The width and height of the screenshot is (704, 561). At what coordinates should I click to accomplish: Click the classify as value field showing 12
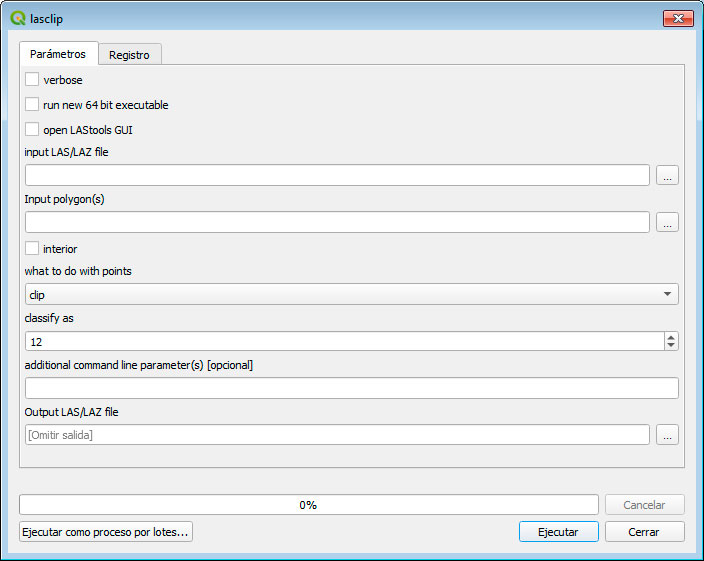345,342
